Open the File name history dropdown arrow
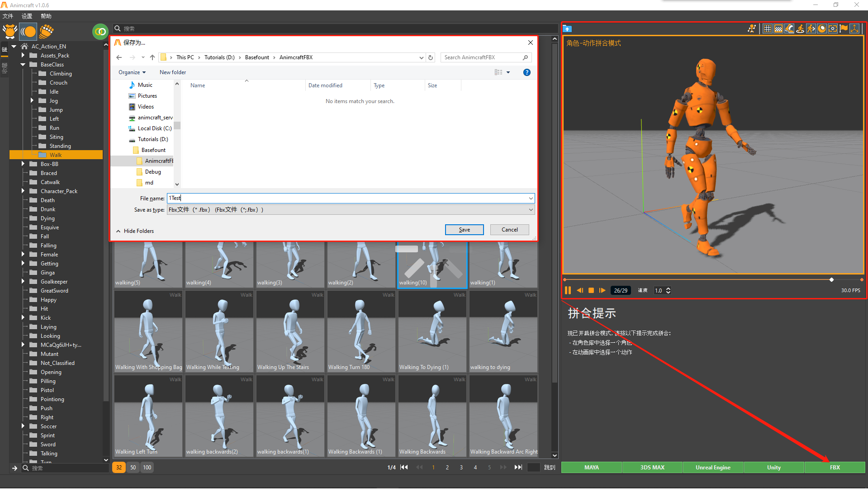 [531, 198]
